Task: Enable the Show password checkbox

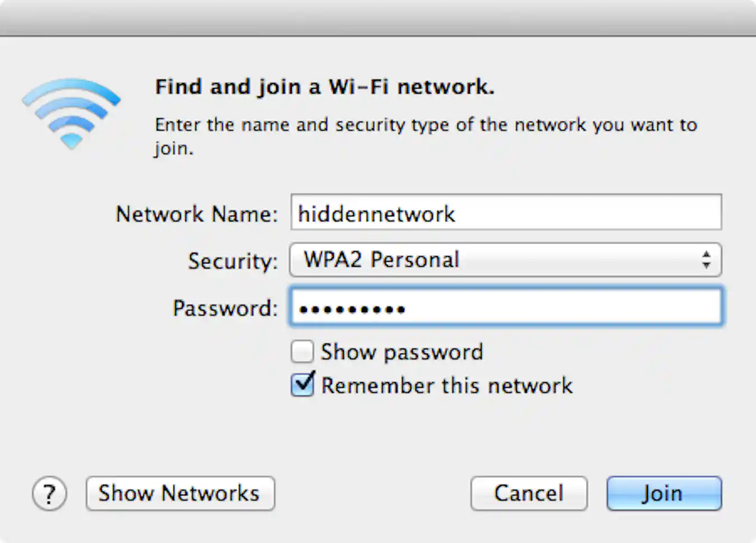Action: pos(302,351)
